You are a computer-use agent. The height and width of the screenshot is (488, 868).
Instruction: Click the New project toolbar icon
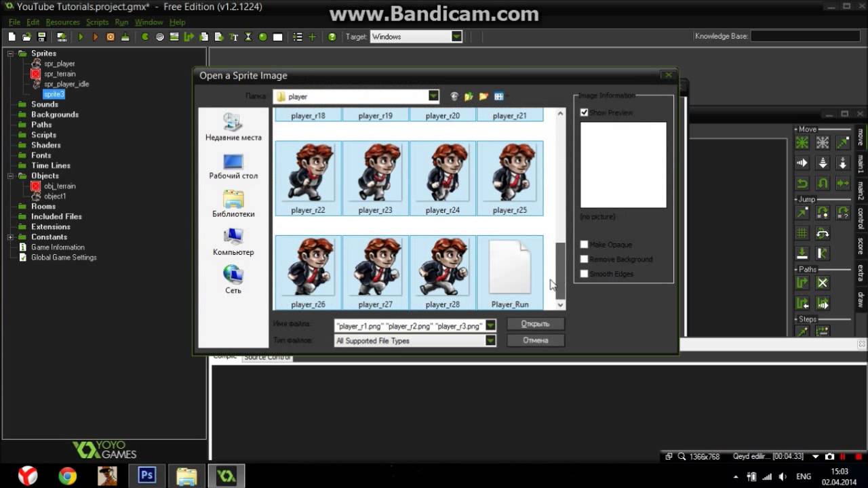coord(12,37)
